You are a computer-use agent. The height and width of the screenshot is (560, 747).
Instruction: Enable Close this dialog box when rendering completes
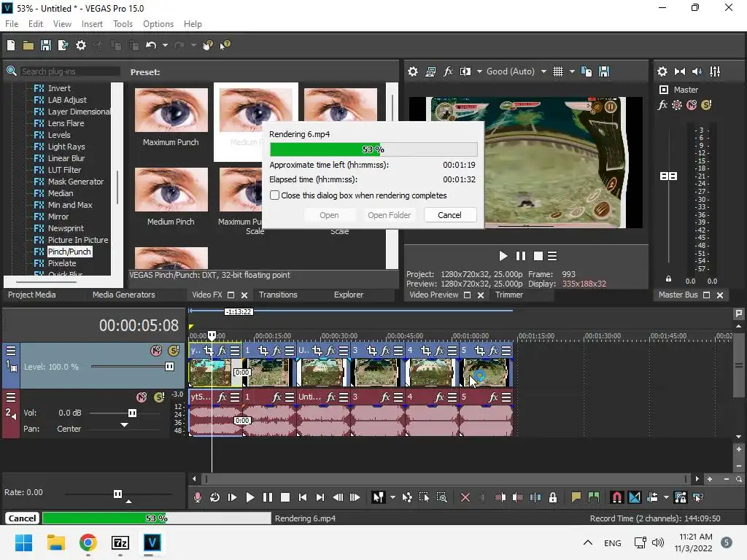pos(274,195)
